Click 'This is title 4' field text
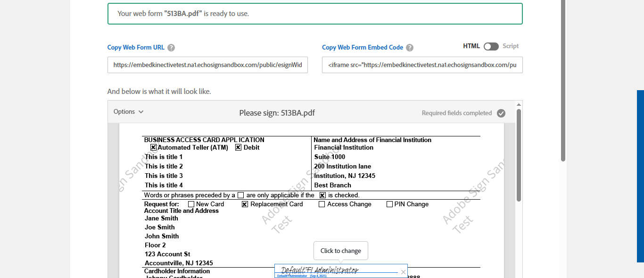Viewport: 644px width, 278px height. tap(164, 185)
